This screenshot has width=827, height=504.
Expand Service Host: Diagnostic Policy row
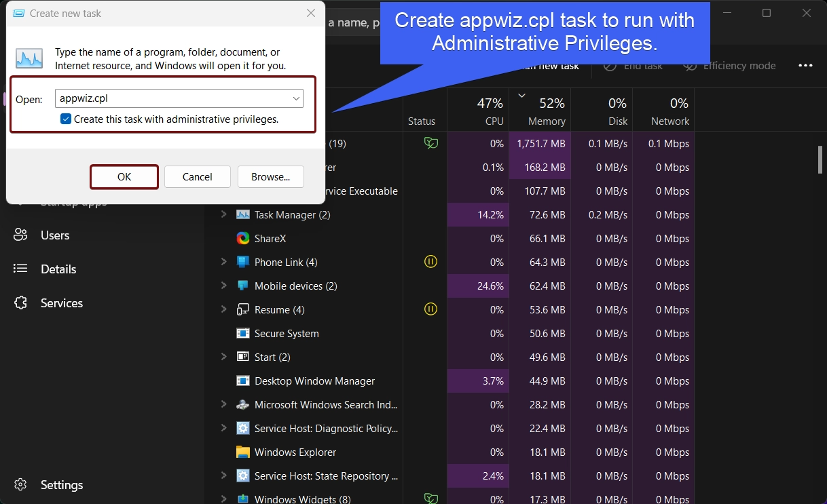pyautogui.click(x=223, y=428)
